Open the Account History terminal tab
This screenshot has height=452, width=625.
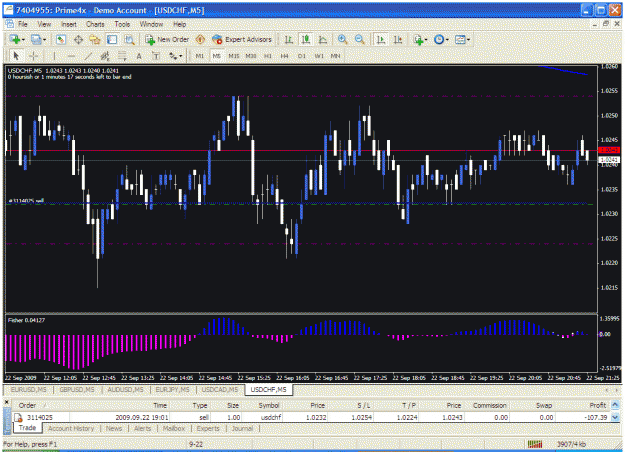(71, 428)
